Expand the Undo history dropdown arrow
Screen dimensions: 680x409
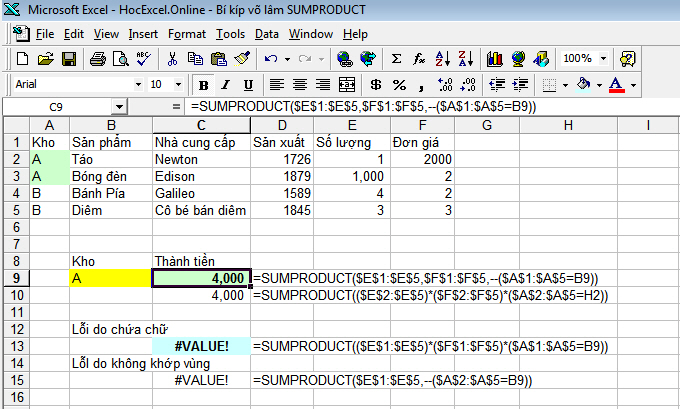click(x=287, y=59)
